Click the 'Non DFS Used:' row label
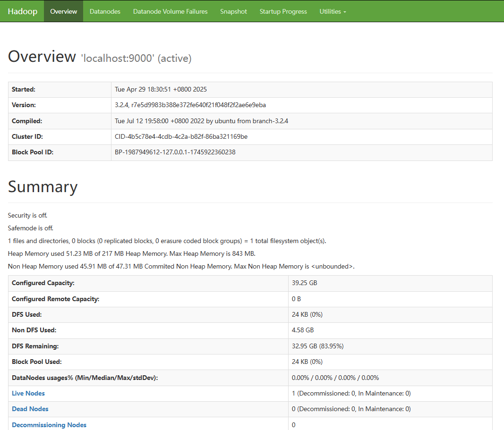This screenshot has height=430, width=504. (34, 330)
